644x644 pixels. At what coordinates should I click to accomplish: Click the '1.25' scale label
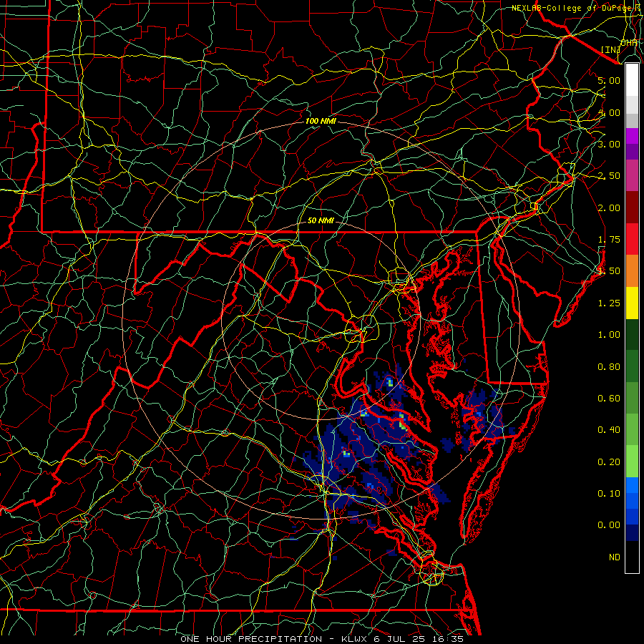(609, 303)
